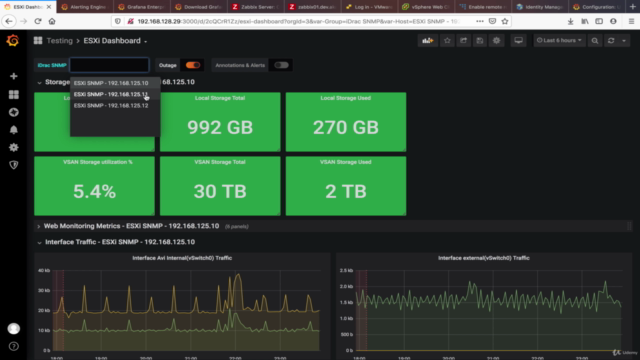The height and width of the screenshot is (360, 640).
Task: Open page actions three-dot menu
Action: click(x=480, y=21)
